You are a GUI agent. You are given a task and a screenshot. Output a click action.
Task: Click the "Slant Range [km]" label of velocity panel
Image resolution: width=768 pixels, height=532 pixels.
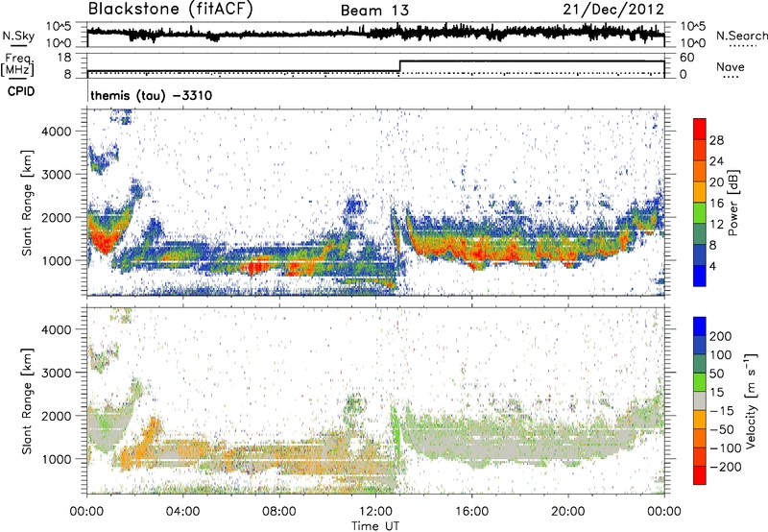point(27,401)
